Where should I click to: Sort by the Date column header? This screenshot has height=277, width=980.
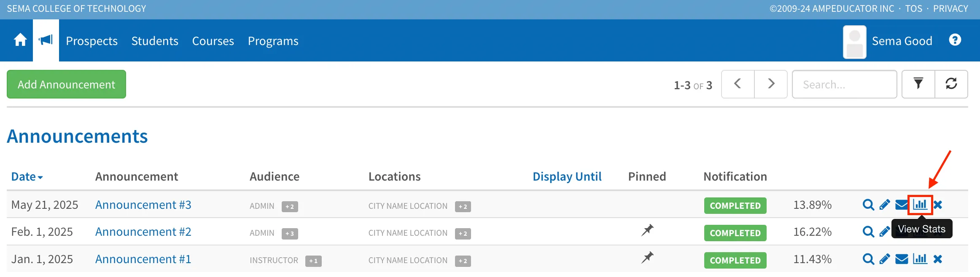tap(27, 177)
